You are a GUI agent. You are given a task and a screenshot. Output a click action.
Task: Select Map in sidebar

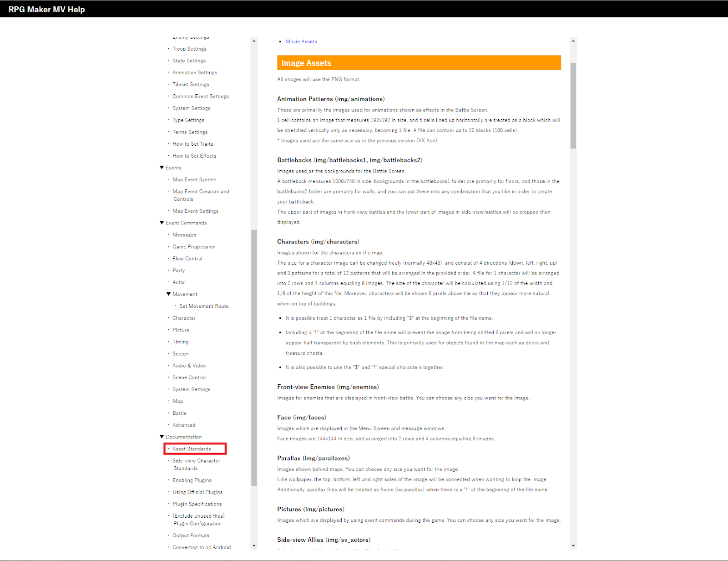(x=177, y=401)
